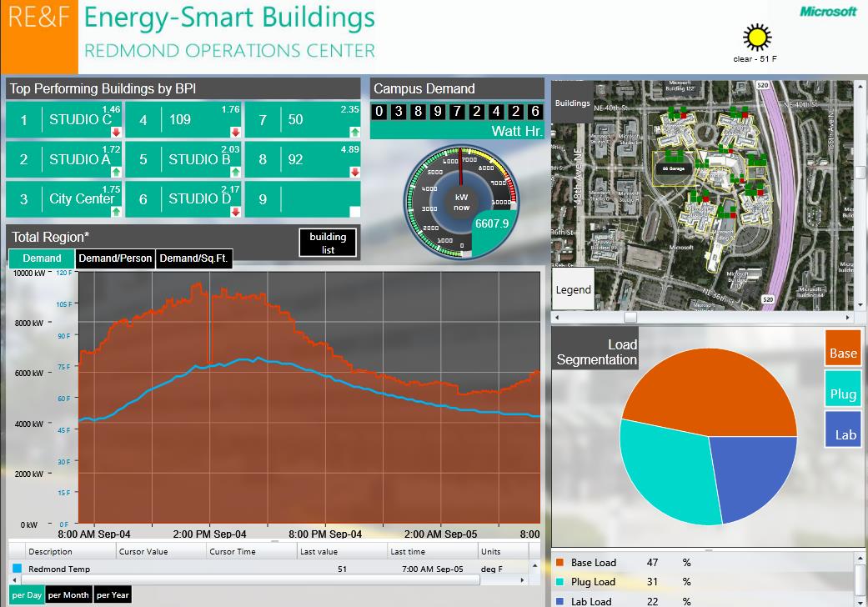Image resolution: width=868 pixels, height=607 pixels.
Task: Click the 6607.9 kW reading
Action: coord(492,223)
